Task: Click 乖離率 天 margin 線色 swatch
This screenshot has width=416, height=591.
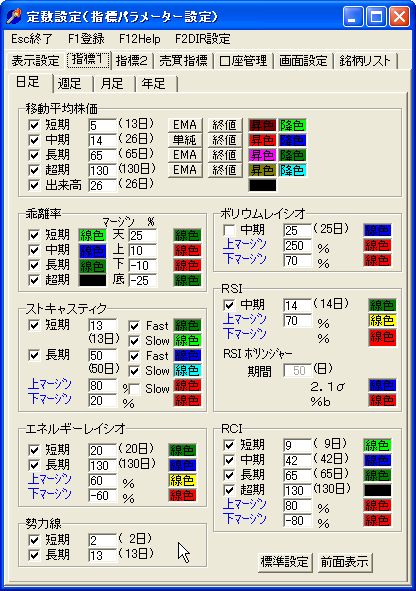Action: point(187,235)
